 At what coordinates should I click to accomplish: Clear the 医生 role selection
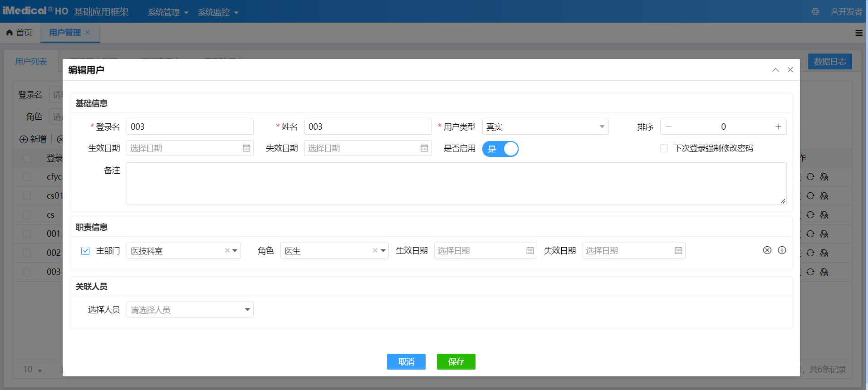(375, 250)
